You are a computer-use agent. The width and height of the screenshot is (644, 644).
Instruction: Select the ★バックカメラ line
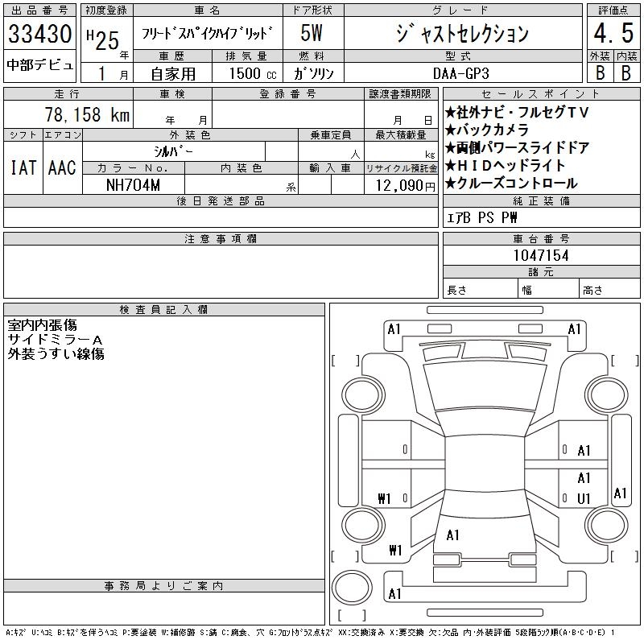pos(487,130)
